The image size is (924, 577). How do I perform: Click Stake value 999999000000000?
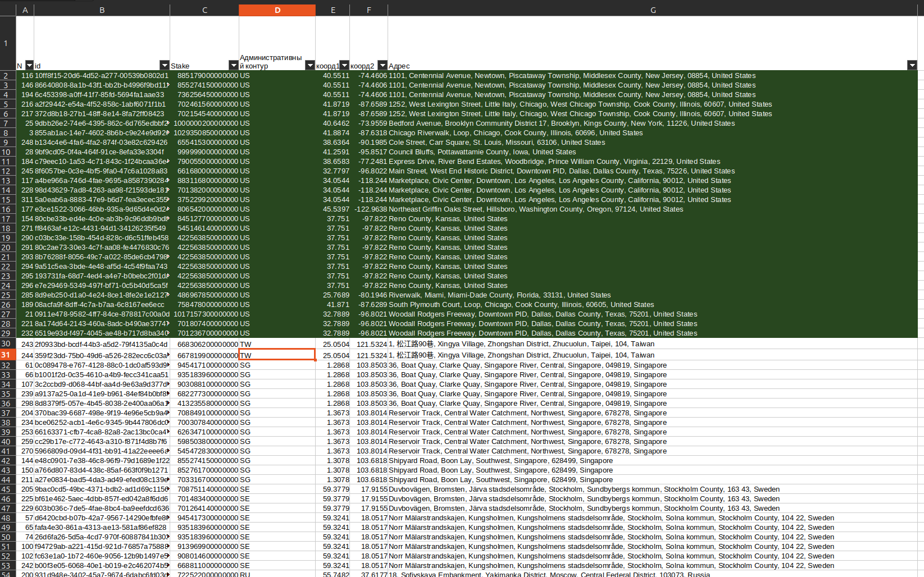click(204, 152)
